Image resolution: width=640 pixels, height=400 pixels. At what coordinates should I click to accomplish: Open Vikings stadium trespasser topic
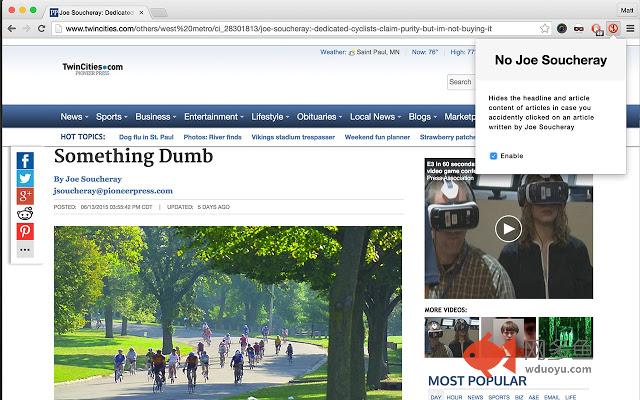click(x=293, y=137)
